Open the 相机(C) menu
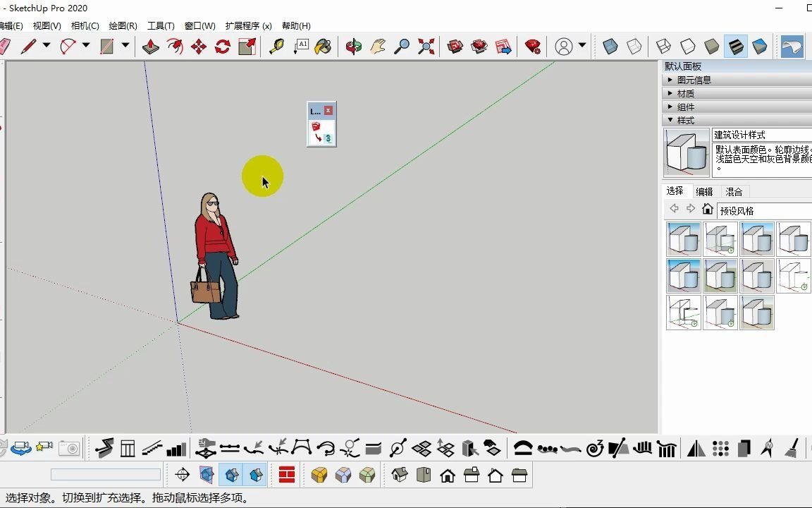 [x=85, y=26]
